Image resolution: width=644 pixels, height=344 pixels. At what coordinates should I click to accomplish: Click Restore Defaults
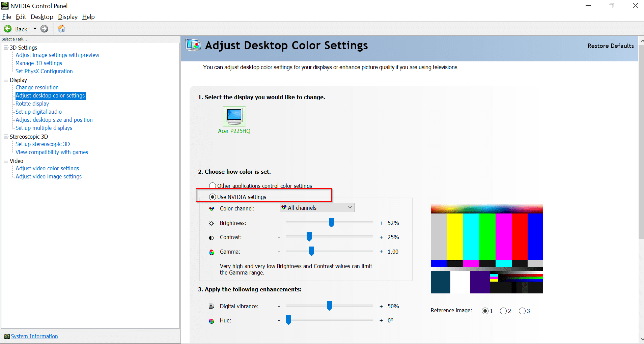pyautogui.click(x=611, y=46)
